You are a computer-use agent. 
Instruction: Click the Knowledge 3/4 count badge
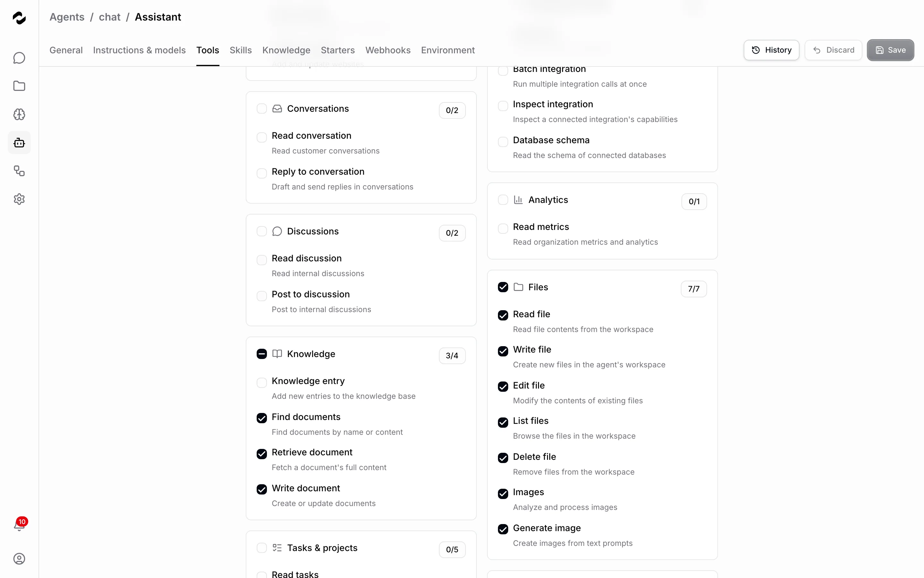pyautogui.click(x=452, y=356)
